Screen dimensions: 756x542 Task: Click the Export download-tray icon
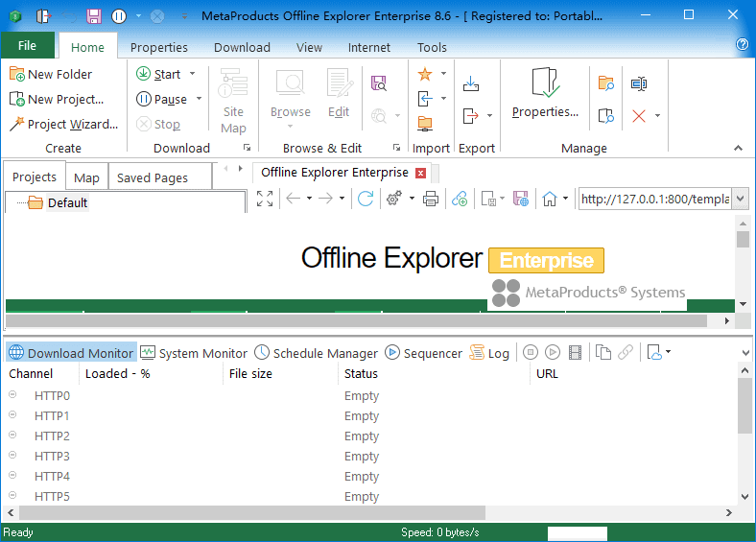pos(470,83)
